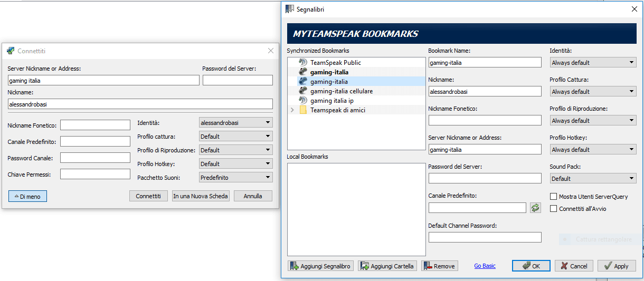This screenshot has height=281, width=644.
Task: Collapse options with Di meno button
Action: (x=27, y=196)
